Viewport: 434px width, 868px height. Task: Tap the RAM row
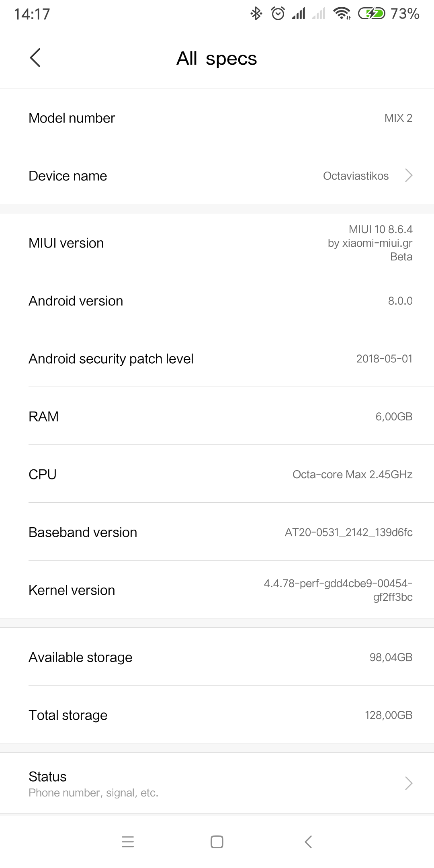217,416
